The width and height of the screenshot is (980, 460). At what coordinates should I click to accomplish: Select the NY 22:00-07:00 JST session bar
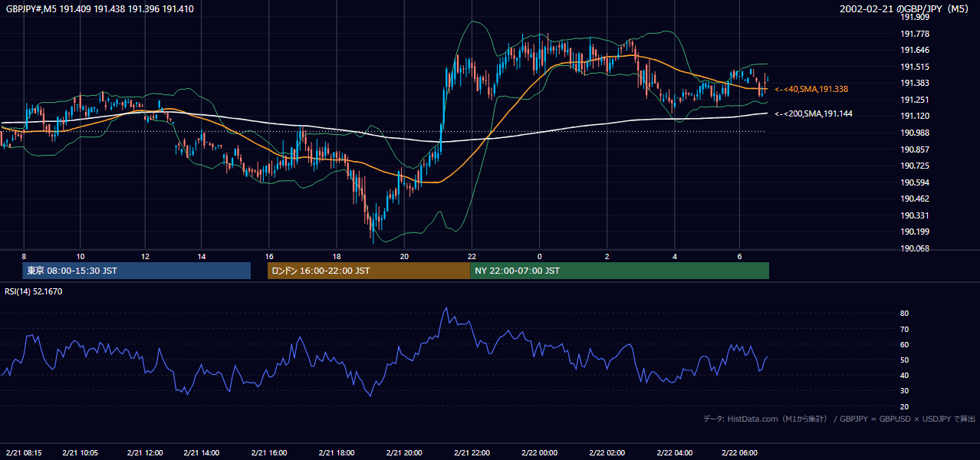point(620,271)
